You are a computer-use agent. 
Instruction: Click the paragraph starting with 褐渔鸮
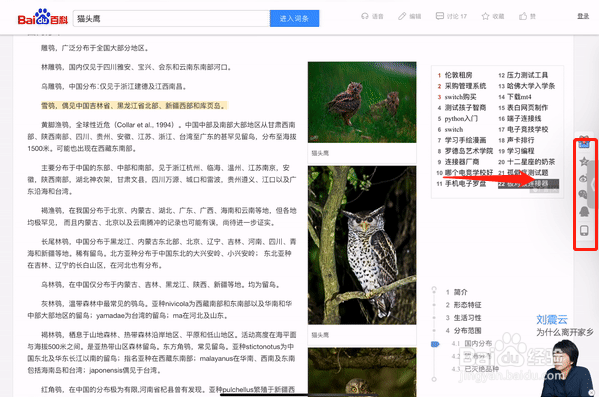click(162, 216)
